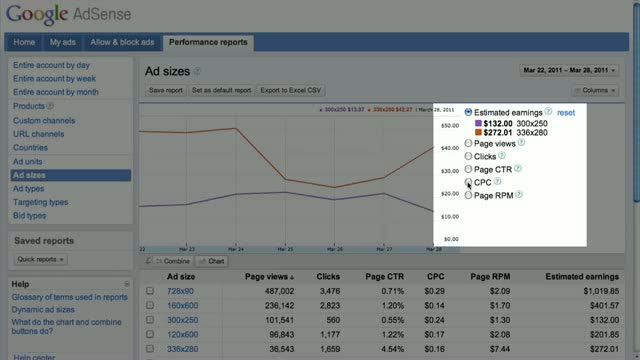The image size is (640, 360).
Task: Open URL channels report
Action: point(39,134)
